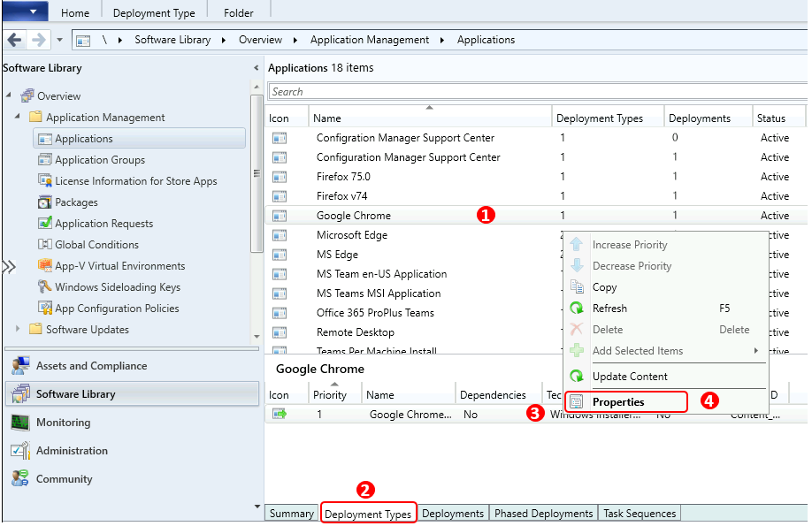812x526 pixels.
Task: Click the Microsoft Edge application icon
Action: click(280, 235)
